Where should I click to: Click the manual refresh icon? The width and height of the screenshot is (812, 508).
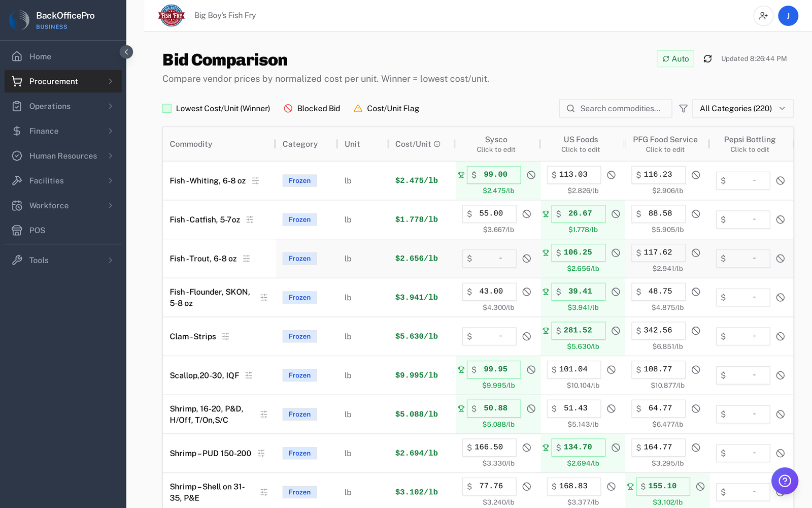click(707, 59)
